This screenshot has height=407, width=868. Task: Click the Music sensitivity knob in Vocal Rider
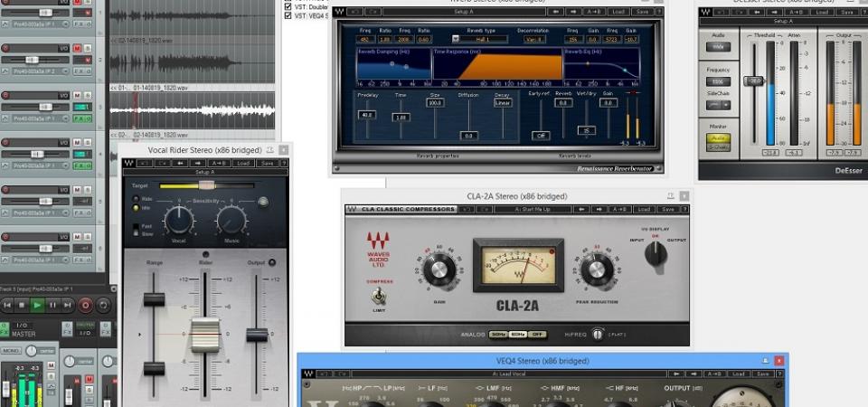231,218
